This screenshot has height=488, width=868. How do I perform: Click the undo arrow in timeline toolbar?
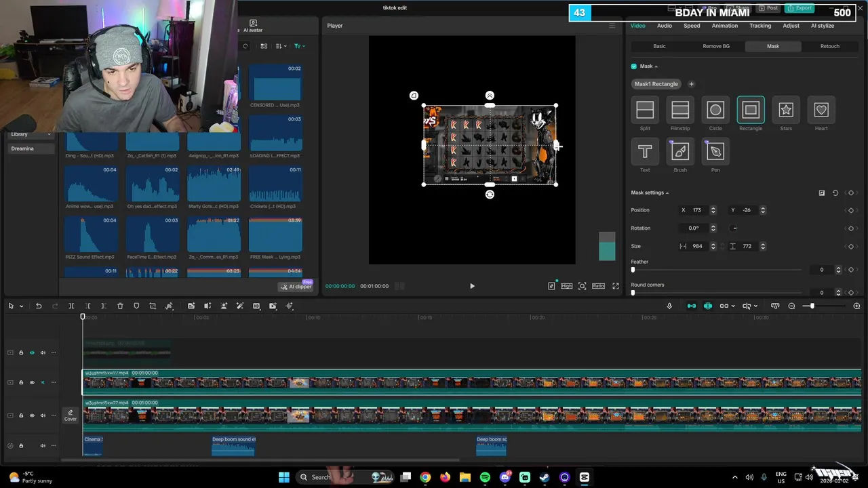pos(39,306)
